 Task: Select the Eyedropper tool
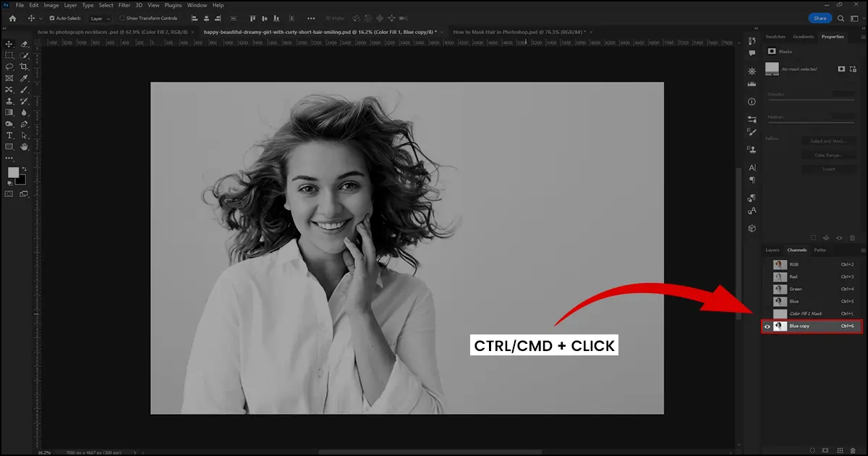pos(24,78)
